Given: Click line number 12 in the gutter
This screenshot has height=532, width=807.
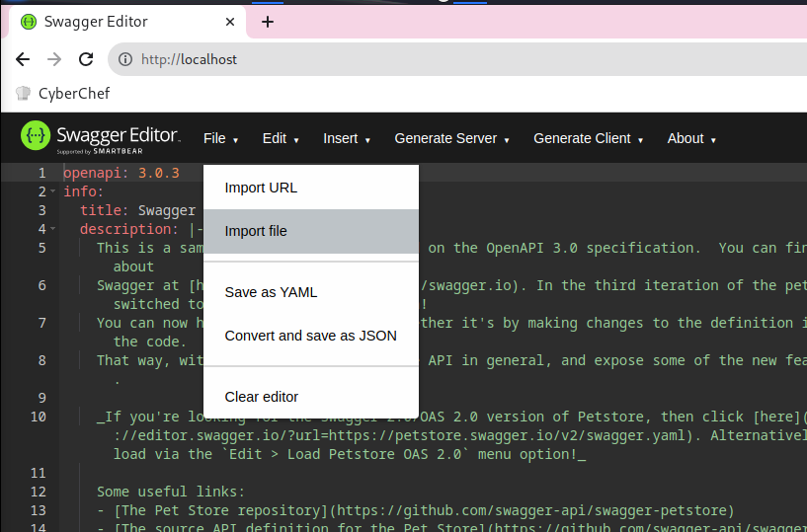Looking at the screenshot, I should pyautogui.click(x=39, y=492).
